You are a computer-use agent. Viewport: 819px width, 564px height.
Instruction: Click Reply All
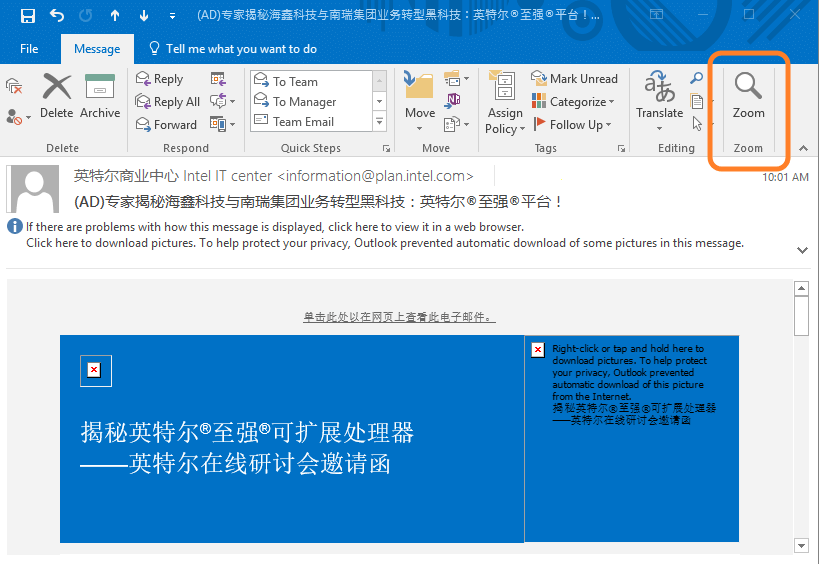pyautogui.click(x=168, y=102)
